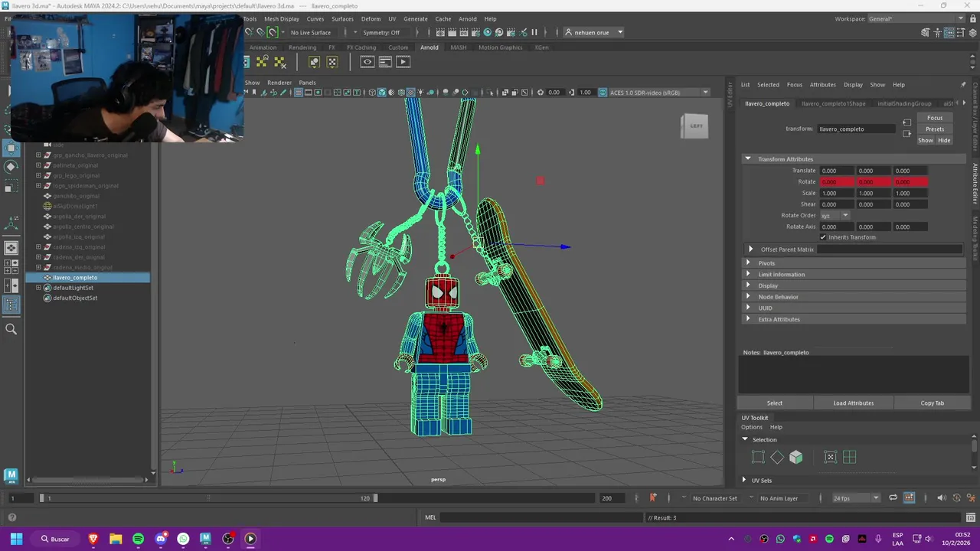Image resolution: width=980 pixels, height=551 pixels.
Task: Click the Presets button
Action: coord(935,129)
